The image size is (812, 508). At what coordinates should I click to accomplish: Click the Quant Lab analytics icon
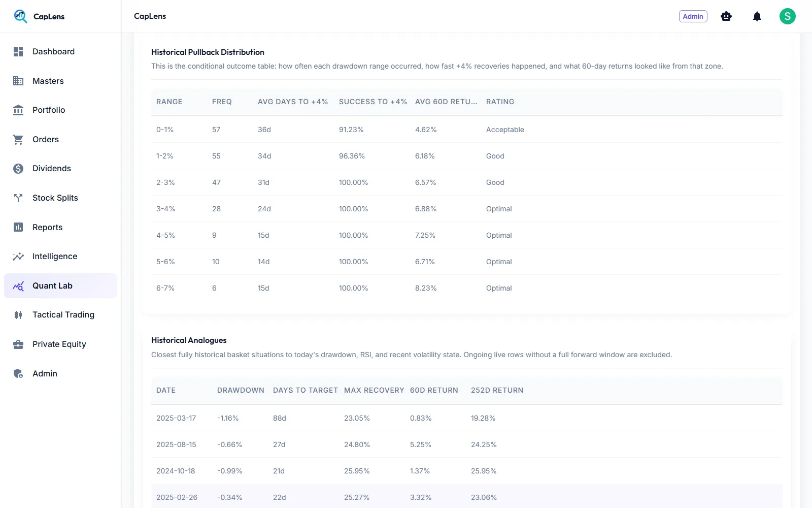pos(18,286)
